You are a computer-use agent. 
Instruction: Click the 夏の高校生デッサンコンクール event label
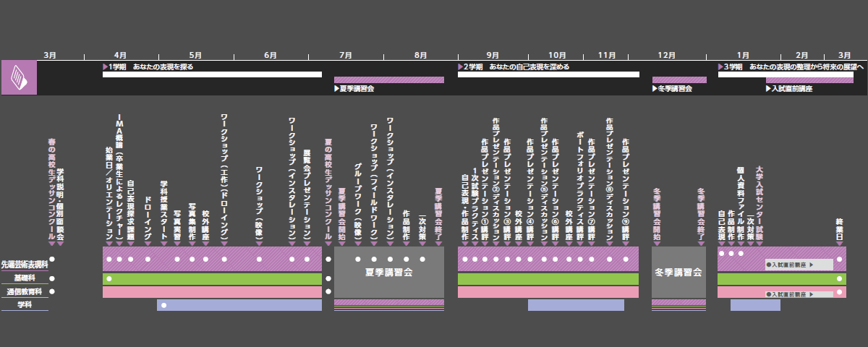pyautogui.click(x=328, y=190)
